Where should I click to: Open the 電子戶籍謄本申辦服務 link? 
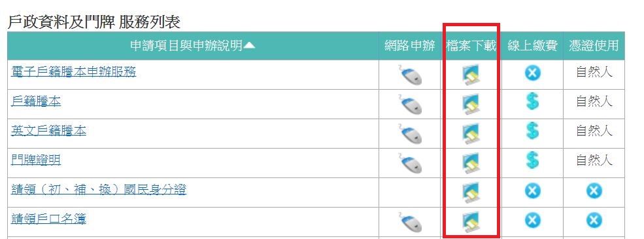73,73
